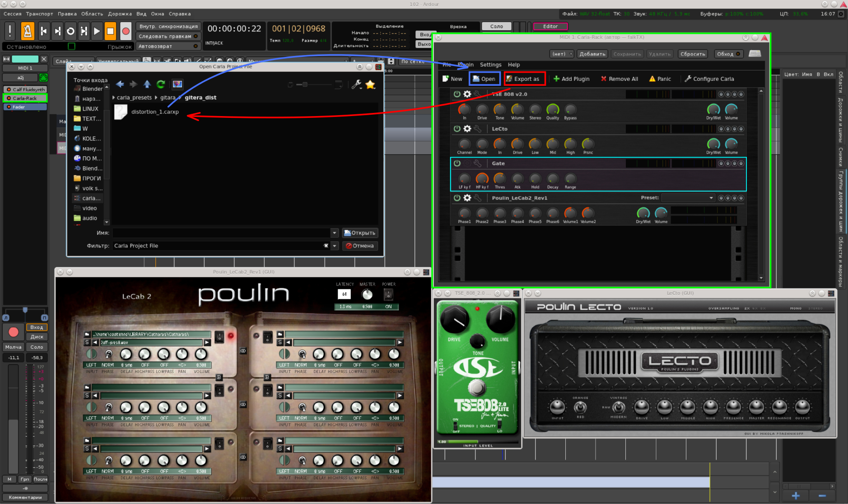Start playback with Play button
This screenshot has width=848, height=504.
point(97,31)
